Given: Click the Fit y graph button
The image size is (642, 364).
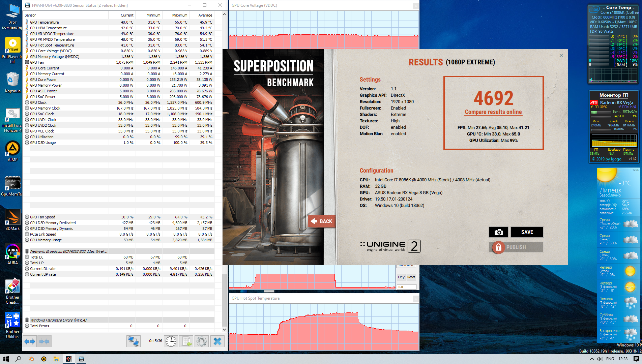Looking at the screenshot, I should tap(401, 277).
